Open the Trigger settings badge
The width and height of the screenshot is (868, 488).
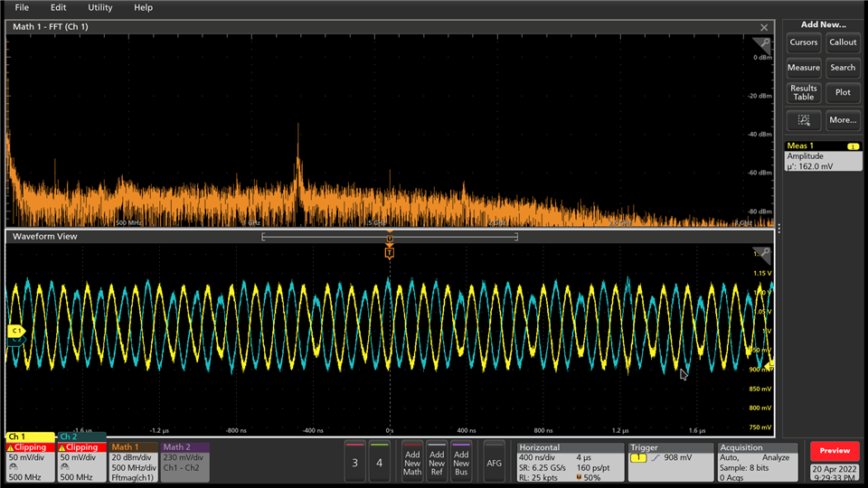[669, 462]
